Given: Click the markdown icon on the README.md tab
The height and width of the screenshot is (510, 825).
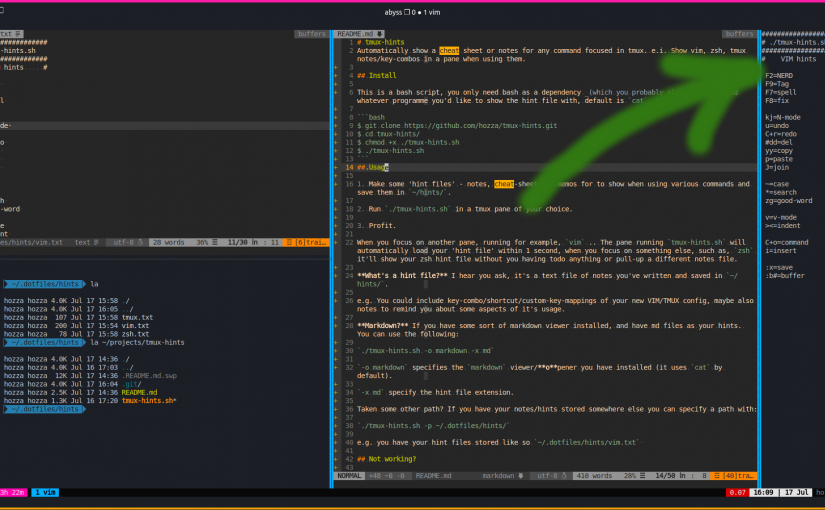Looking at the screenshot, I should point(379,34).
